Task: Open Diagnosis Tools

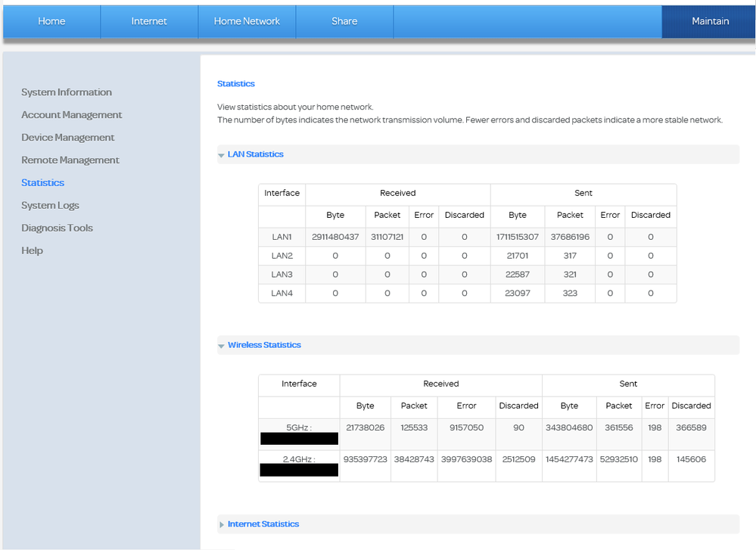Action: (58, 228)
